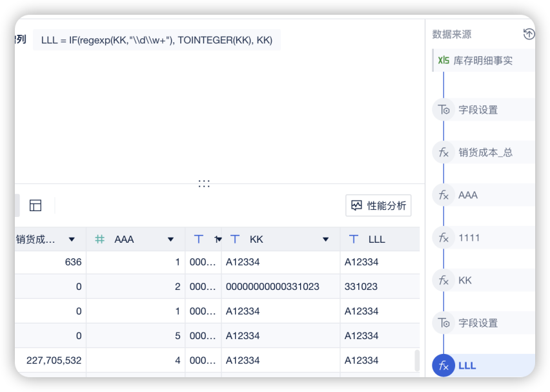
Task: Open the KK column header dropdown
Action: click(326, 240)
